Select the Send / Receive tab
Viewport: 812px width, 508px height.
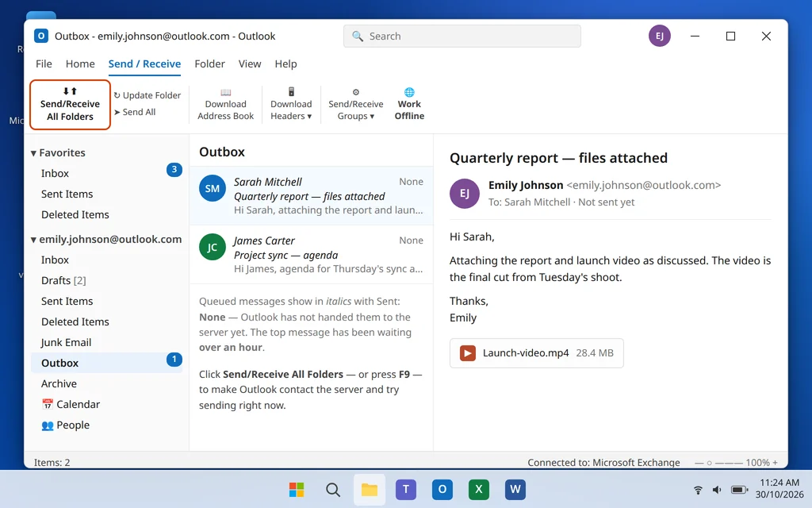click(144, 63)
